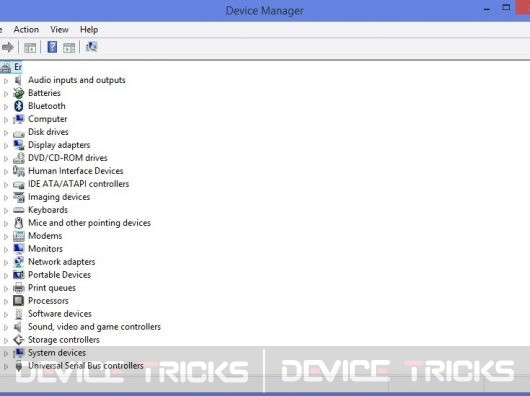Click the Computer category icon

[19, 119]
